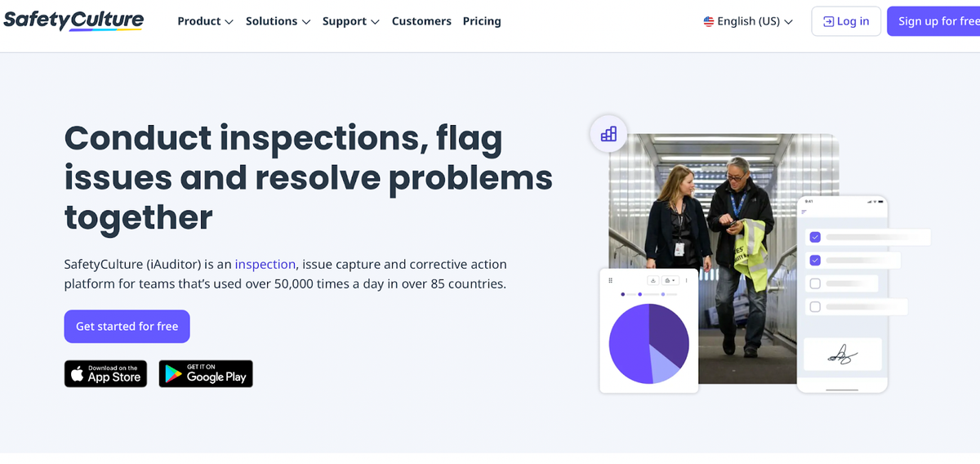The height and width of the screenshot is (464, 980).
Task: Click the three-dot menu on chart card
Action: (x=686, y=280)
